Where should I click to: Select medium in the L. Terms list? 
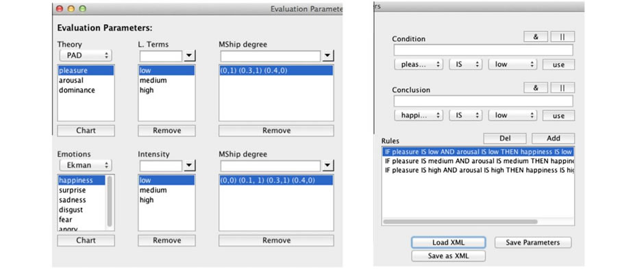pos(153,80)
